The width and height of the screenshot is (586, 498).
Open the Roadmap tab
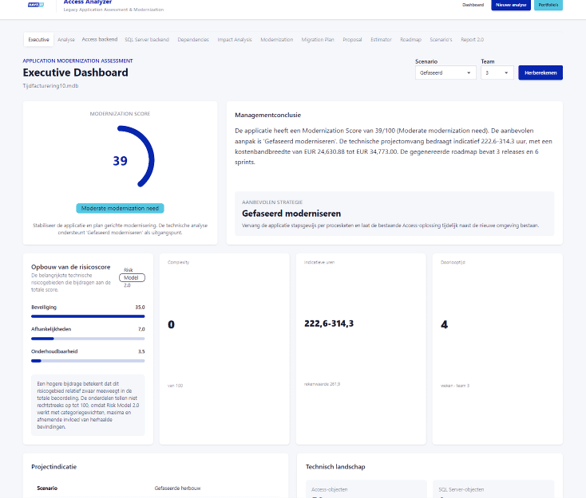410,40
